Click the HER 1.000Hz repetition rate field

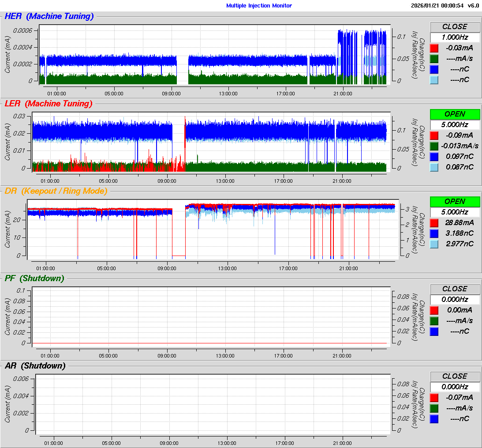(x=455, y=38)
